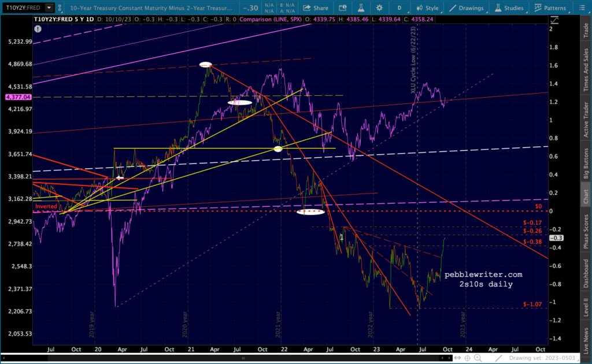This screenshot has width=592, height=364.
Task: Click the flask icon next to Share
Action: coord(361,8)
